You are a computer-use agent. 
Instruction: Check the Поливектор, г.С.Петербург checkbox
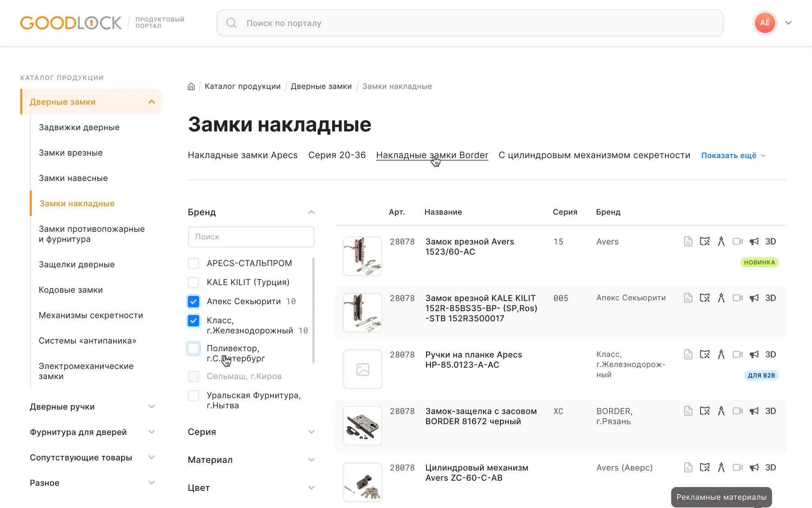(x=194, y=349)
